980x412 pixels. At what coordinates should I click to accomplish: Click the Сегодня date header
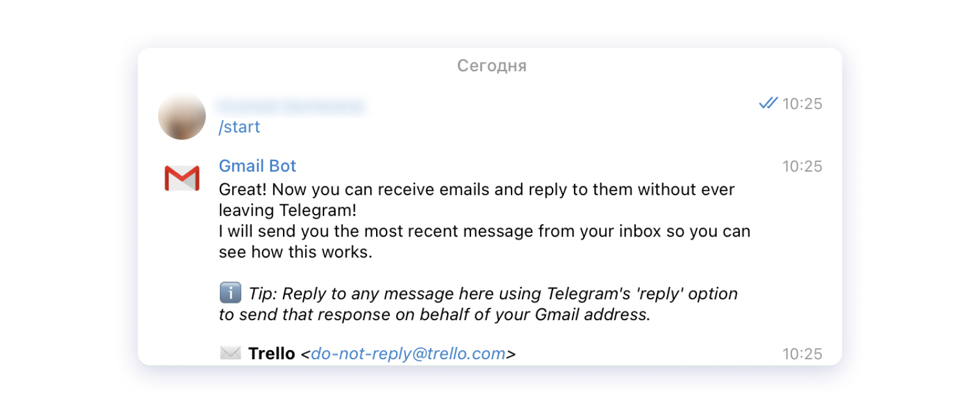(491, 66)
